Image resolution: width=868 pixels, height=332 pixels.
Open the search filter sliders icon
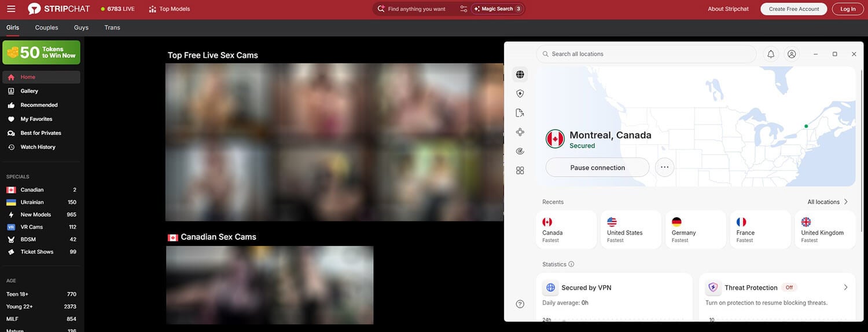click(x=464, y=9)
